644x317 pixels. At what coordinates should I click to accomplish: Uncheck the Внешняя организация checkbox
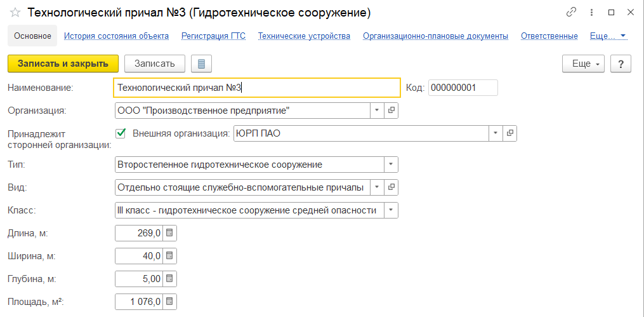pyautogui.click(x=121, y=133)
